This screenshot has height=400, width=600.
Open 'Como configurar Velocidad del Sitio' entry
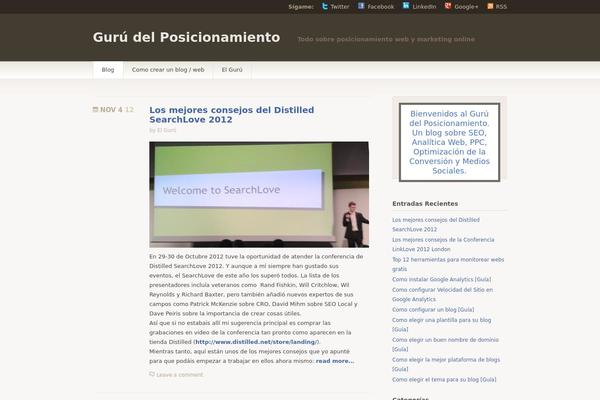[442, 294]
